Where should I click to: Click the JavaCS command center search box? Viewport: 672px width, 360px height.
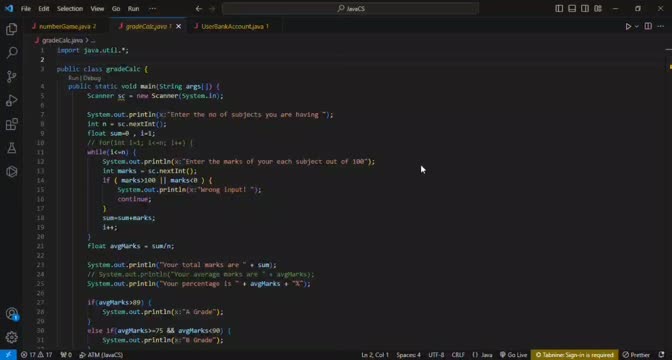pyautogui.click(x=350, y=9)
